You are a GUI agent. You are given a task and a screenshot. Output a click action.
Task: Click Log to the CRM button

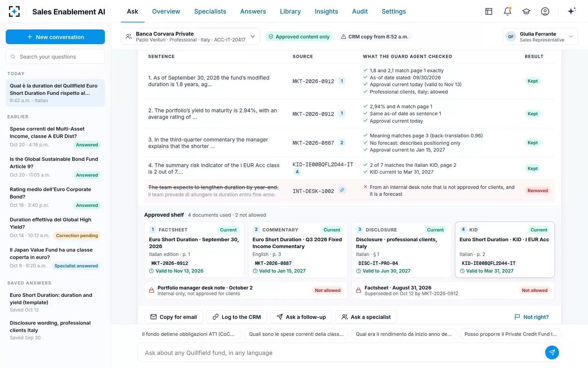click(237, 317)
